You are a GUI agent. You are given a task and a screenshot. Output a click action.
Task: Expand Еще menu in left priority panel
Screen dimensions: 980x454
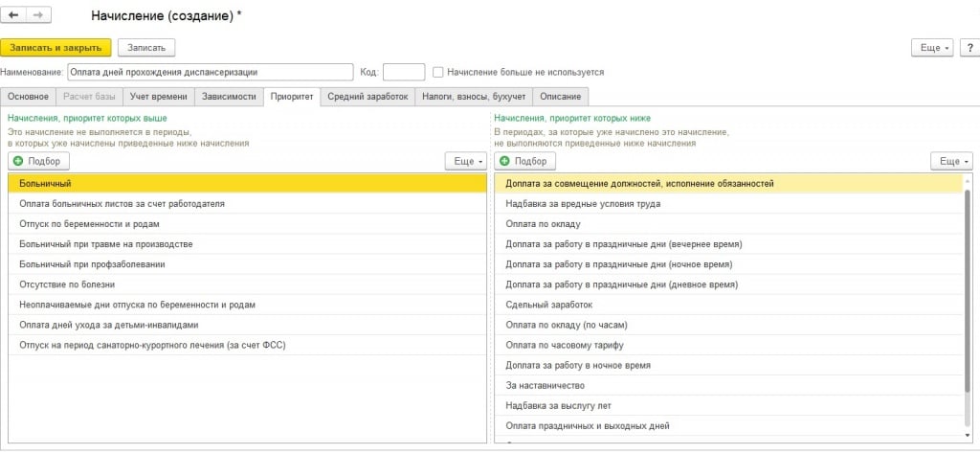466,161
